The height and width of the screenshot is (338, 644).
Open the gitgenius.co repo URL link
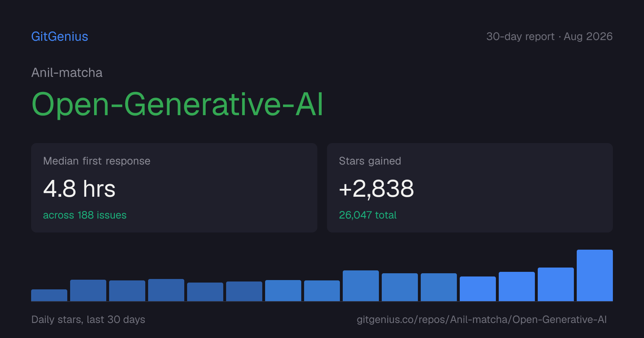coord(482,319)
